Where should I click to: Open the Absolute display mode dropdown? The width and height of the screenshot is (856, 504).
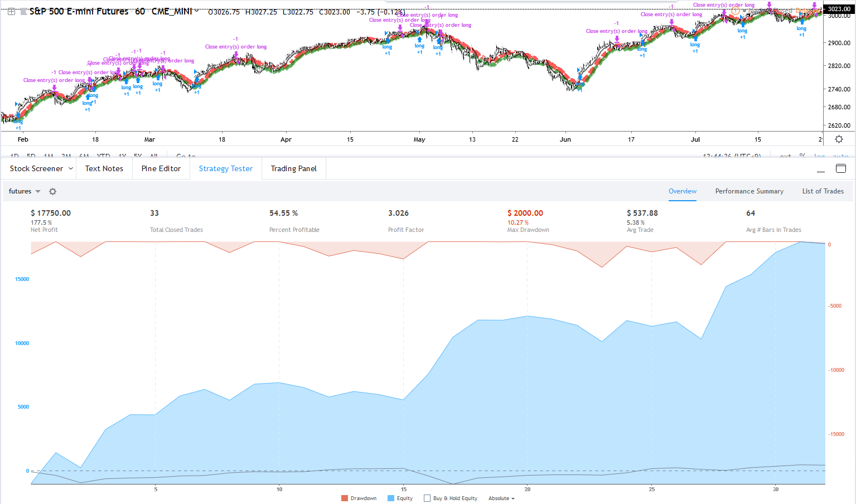(x=501, y=498)
